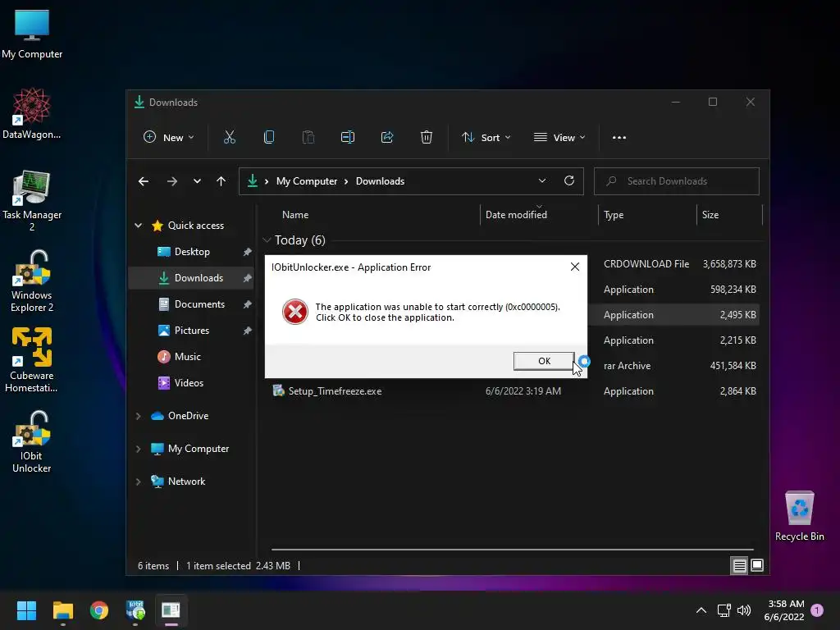Sort by the Name column header

coord(295,215)
